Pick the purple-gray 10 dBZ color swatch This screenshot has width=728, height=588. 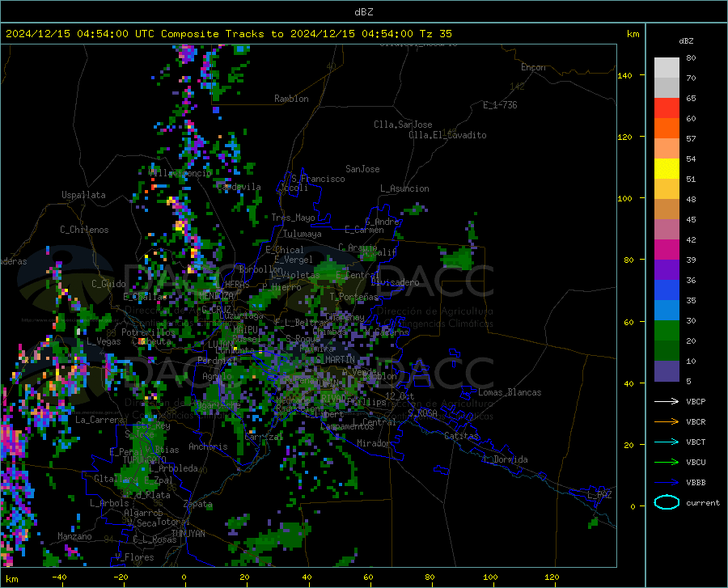pos(667,370)
